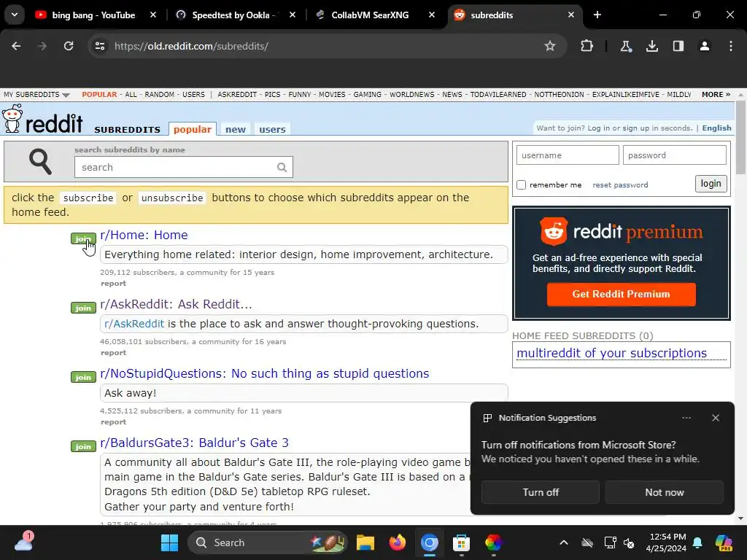Click the reset password link

pos(620,184)
